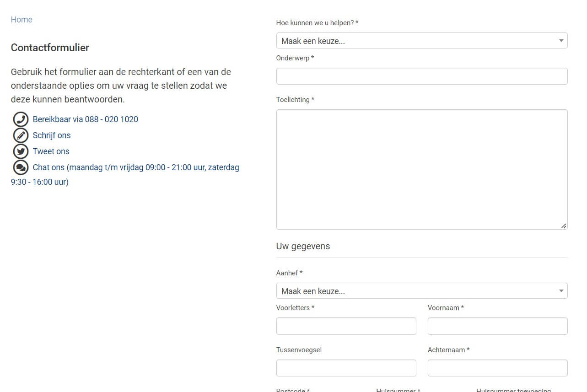Click the pencil icon beside Schrijf ons

pyautogui.click(x=21, y=135)
